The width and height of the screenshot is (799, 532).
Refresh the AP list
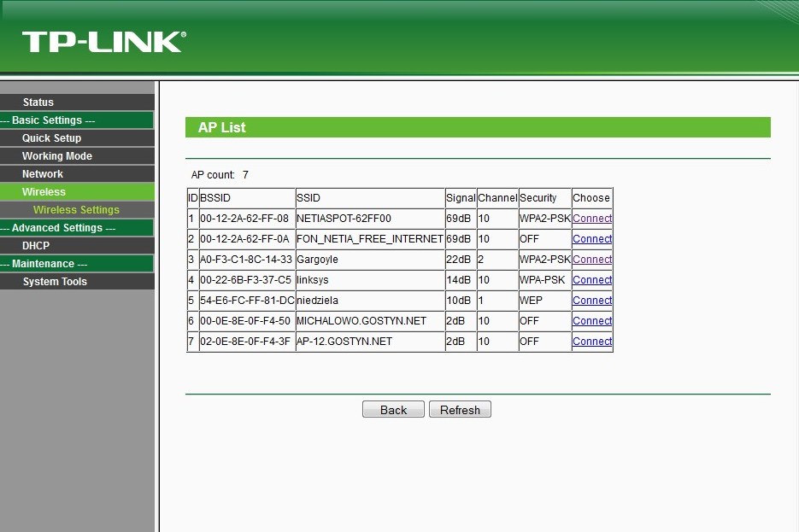(x=460, y=410)
